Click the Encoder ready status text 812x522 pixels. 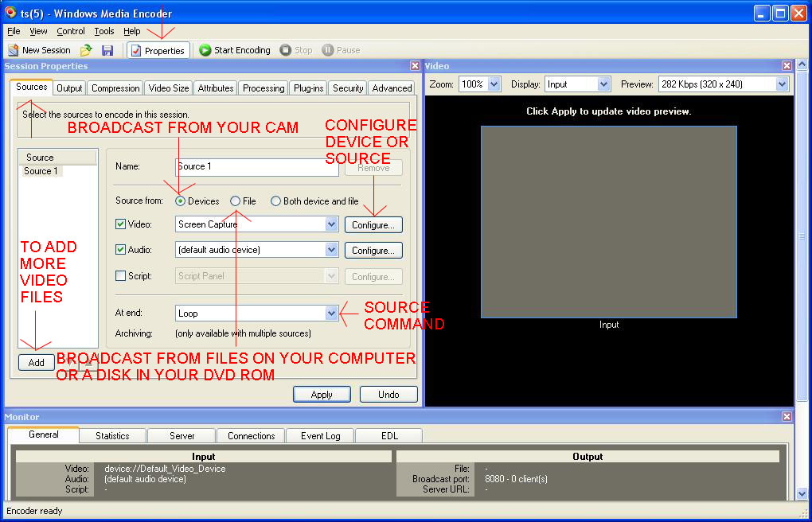34,511
